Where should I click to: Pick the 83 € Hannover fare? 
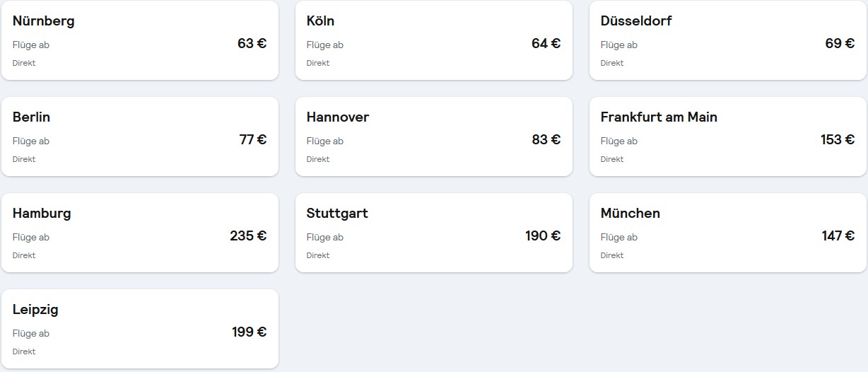[x=546, y=140]
